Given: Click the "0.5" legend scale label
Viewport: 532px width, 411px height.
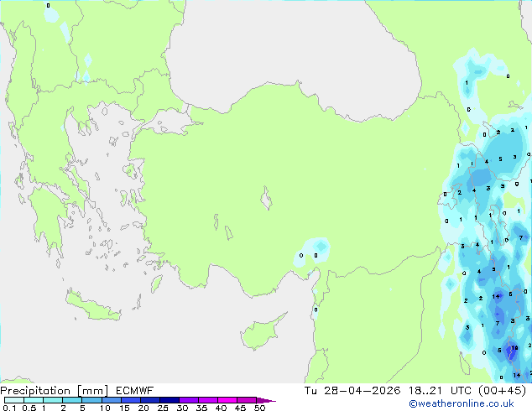Looking at the screenshot, I should pos(29,408).
